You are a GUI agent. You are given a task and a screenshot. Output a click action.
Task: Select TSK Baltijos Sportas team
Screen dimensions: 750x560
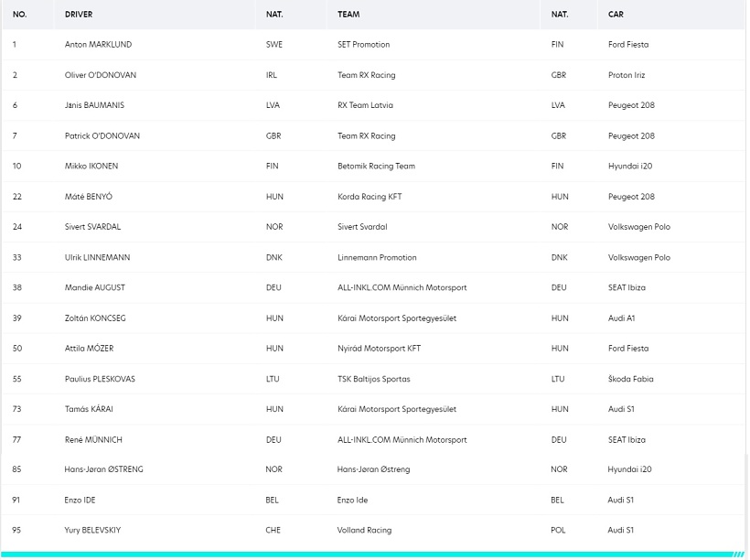click(373, 379)
